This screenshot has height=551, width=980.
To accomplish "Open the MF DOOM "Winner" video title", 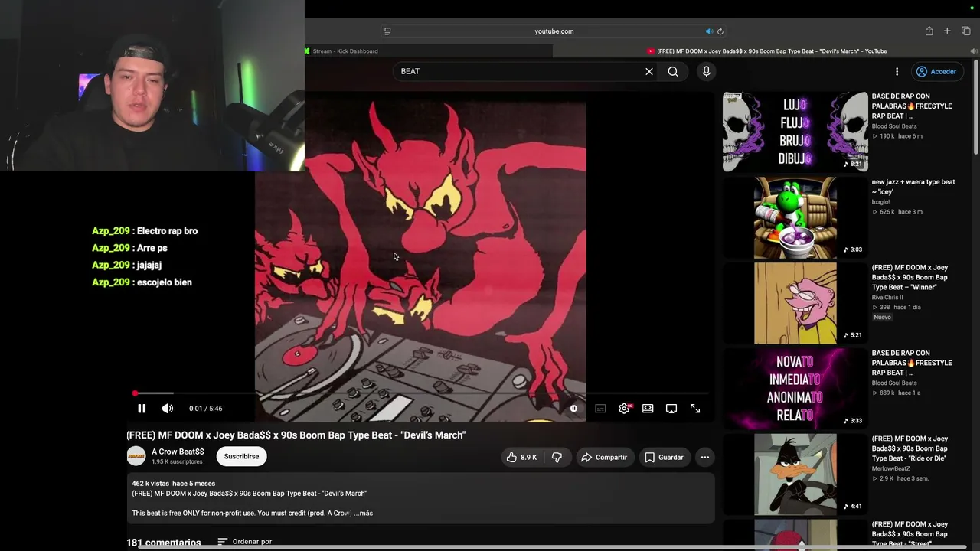I will [x=910, y=277].
